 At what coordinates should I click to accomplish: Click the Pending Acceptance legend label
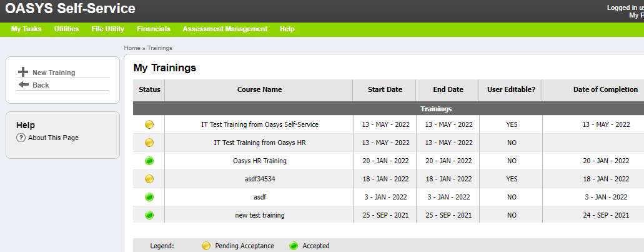point(244,246)
